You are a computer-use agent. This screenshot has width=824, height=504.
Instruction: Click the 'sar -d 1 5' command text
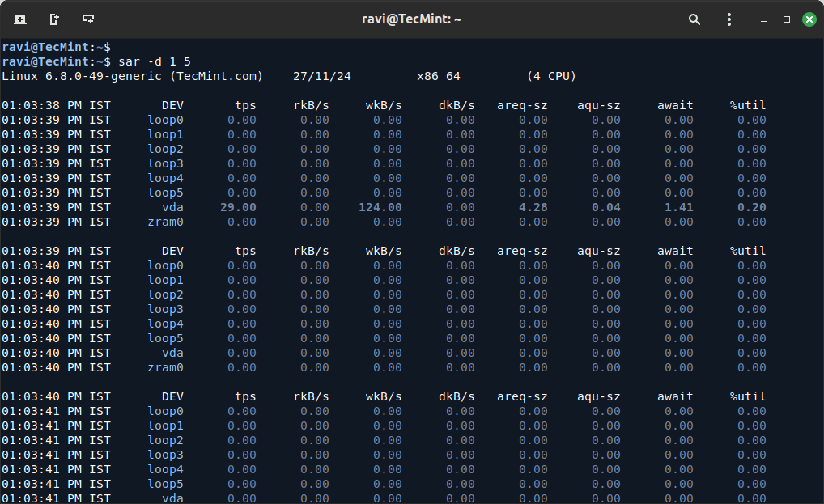pyautogui.click(x=155, y=61)
